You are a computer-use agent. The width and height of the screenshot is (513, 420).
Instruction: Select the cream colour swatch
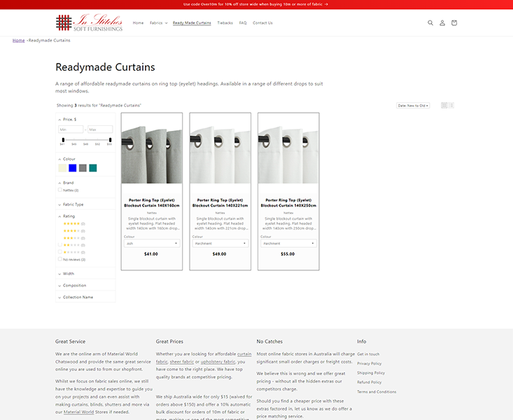(x=62, y=168)
